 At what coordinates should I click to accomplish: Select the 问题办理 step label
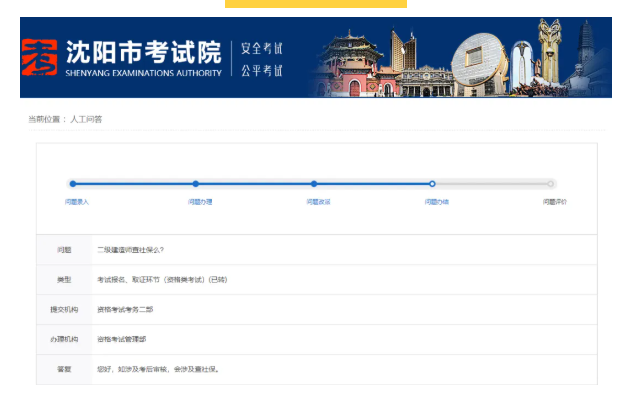(200, 202)
